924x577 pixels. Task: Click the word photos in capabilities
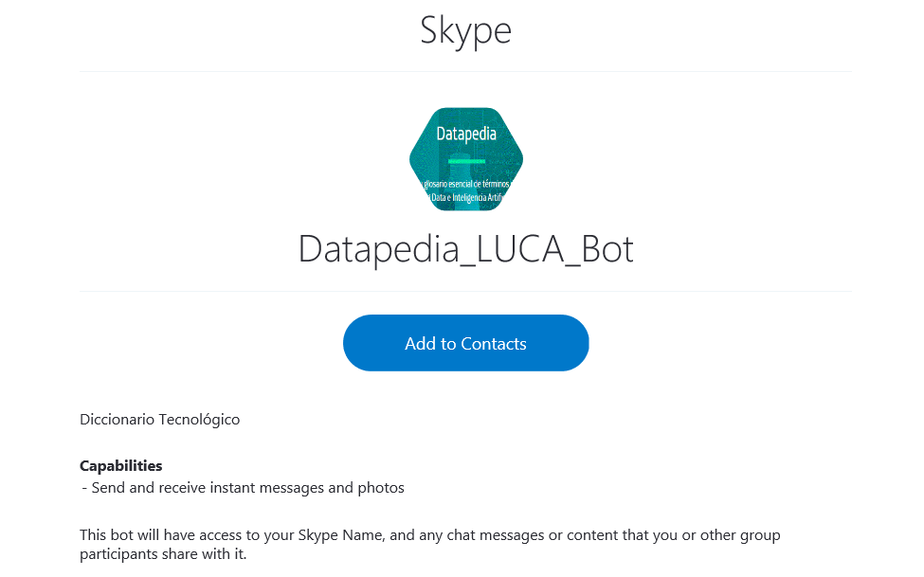[x=381, y=488]
